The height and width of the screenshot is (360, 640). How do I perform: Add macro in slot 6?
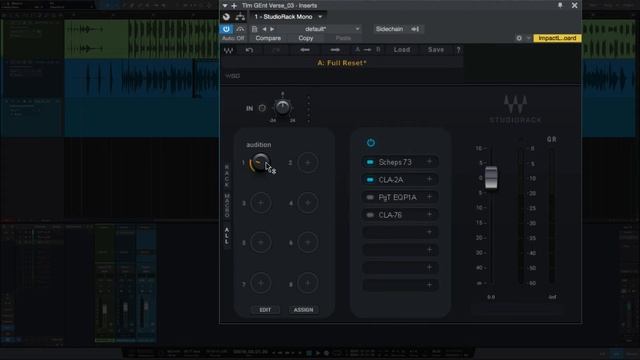pyautogui.click(x=307, y=243)
